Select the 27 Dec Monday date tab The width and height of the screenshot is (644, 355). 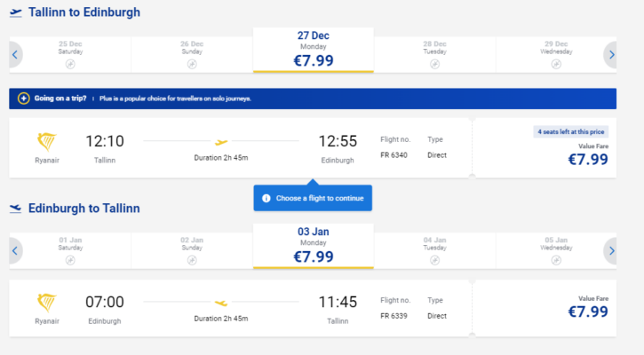pyautogui.click(x=314, y=50)
